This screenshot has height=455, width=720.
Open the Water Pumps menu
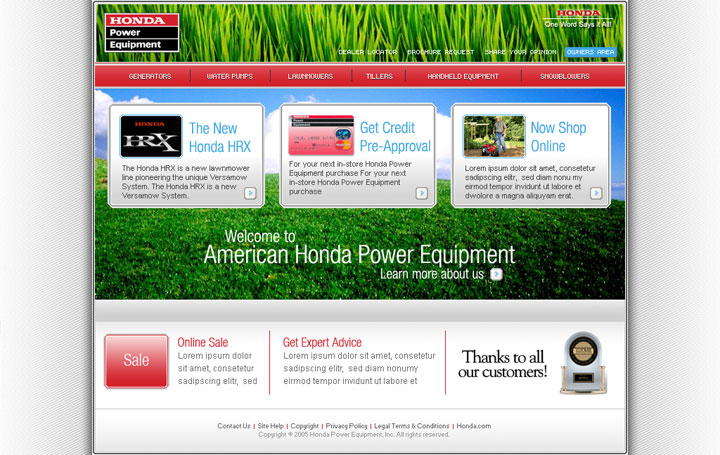[x=229, y=76]
